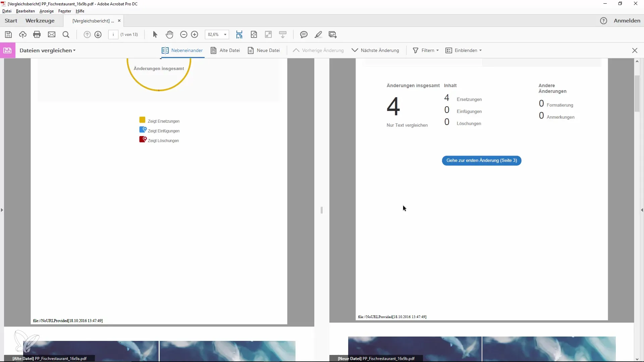Click the blue Einfügungen legend swatch
The height and width of the screenshot is (362, 644).
coord(143,130)
